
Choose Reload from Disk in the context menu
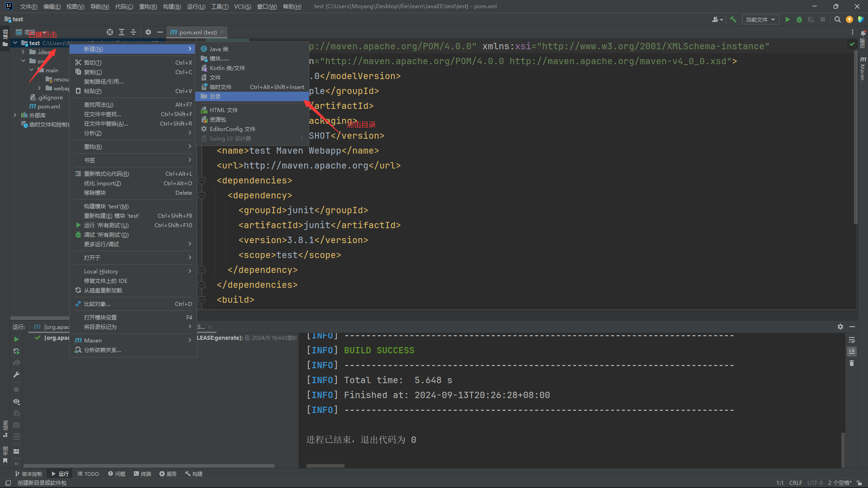coord(133,291)
